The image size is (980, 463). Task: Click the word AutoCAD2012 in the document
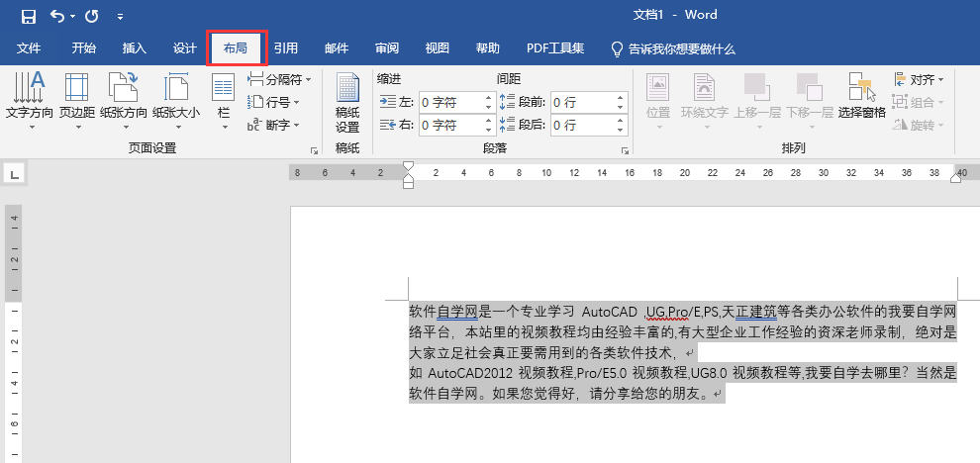click(470, 374)
